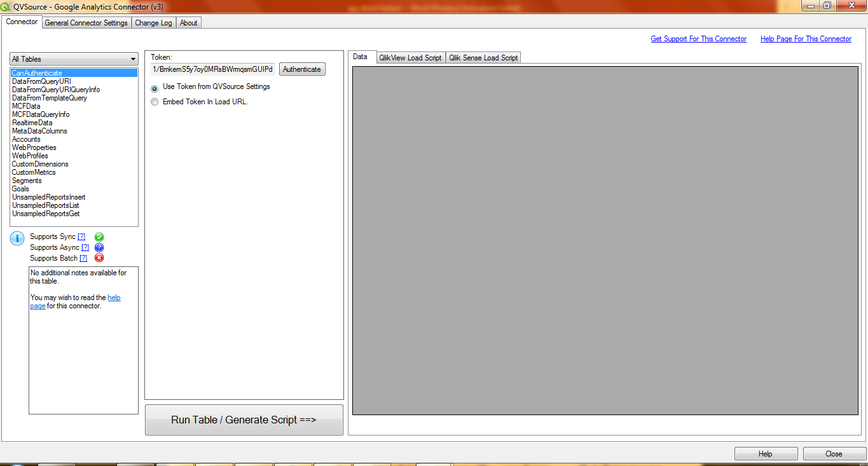Screen dimensions: 868x466
Task: Select Segments table
Action: [x=74, y=181]
